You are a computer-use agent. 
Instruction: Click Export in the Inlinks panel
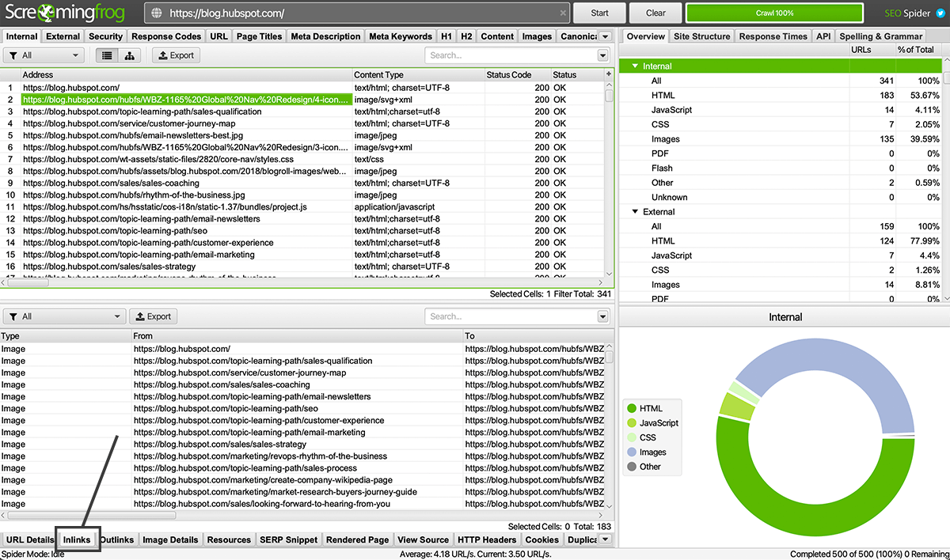pos(154,316)
